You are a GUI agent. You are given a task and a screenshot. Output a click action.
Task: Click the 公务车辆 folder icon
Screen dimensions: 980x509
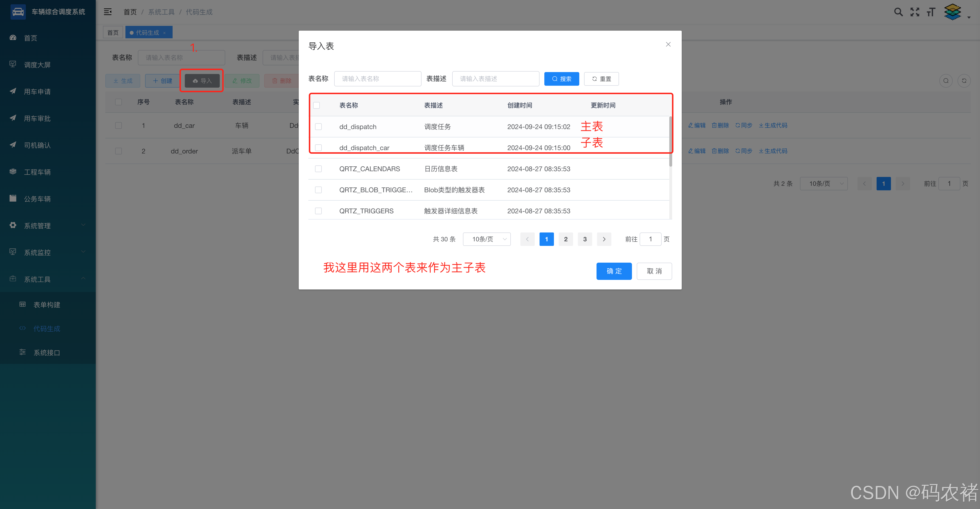pos(13,198)
